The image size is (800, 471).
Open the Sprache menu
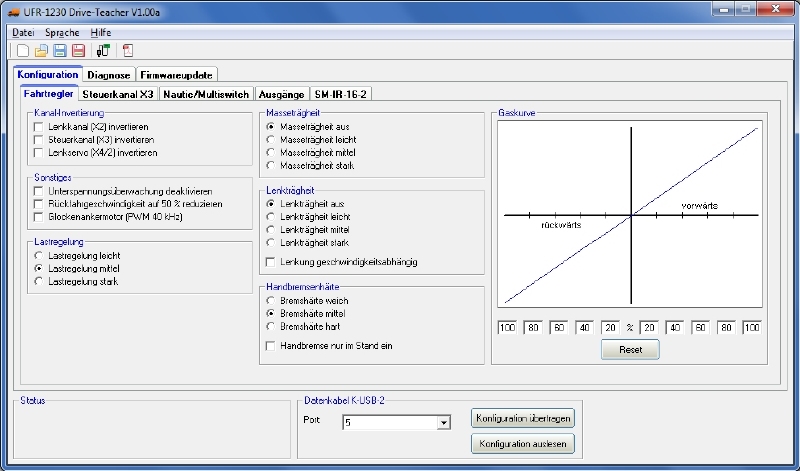click(61, 33)
